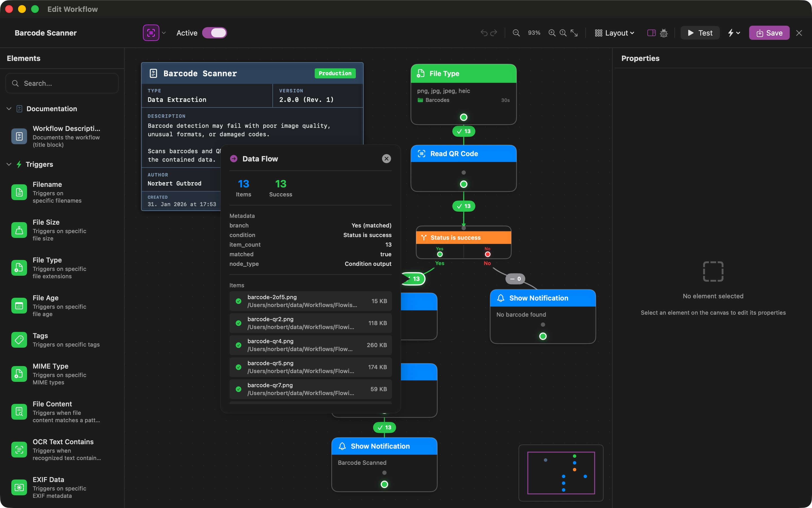Click the debug bug icon
812x508 pixels.
click(x=664, y=33)
